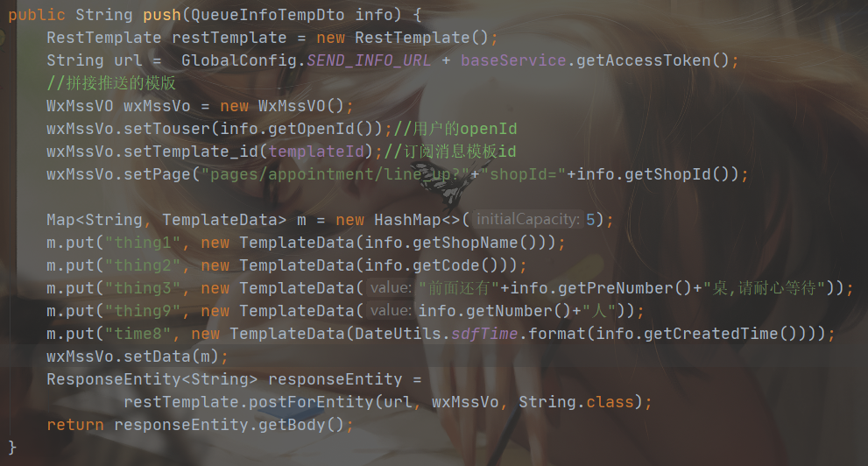The image size is (868, 466).
Task: Click the baseService field reference
Action: (513, 60)
